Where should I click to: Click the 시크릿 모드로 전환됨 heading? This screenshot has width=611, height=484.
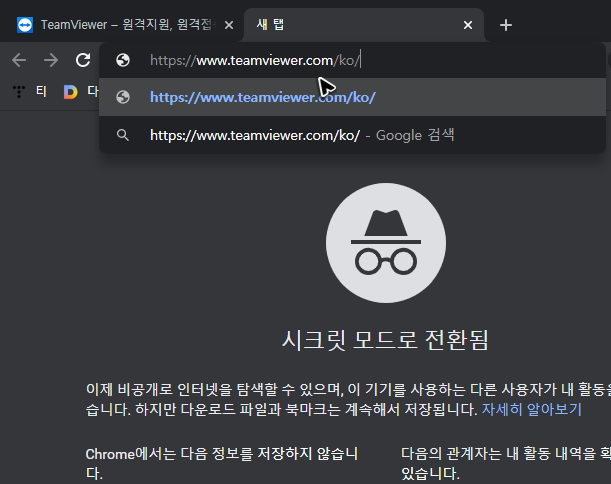click(385, 340)
